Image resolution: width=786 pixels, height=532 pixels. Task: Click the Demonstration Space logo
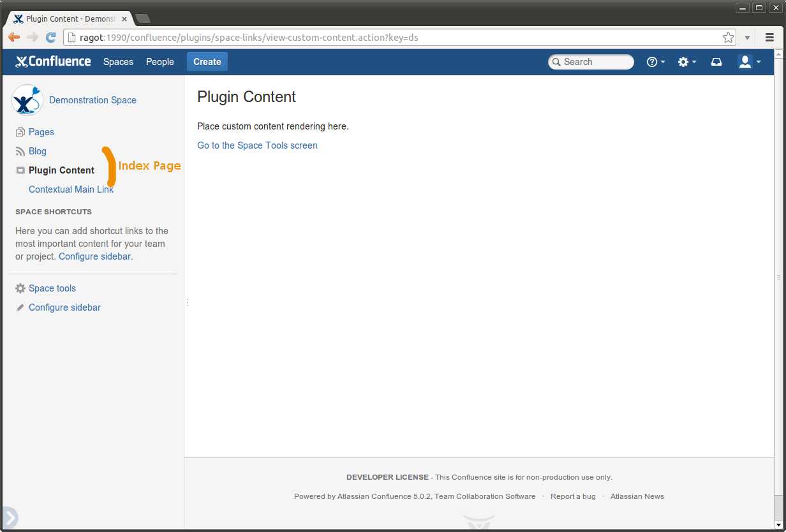(27, 100)
